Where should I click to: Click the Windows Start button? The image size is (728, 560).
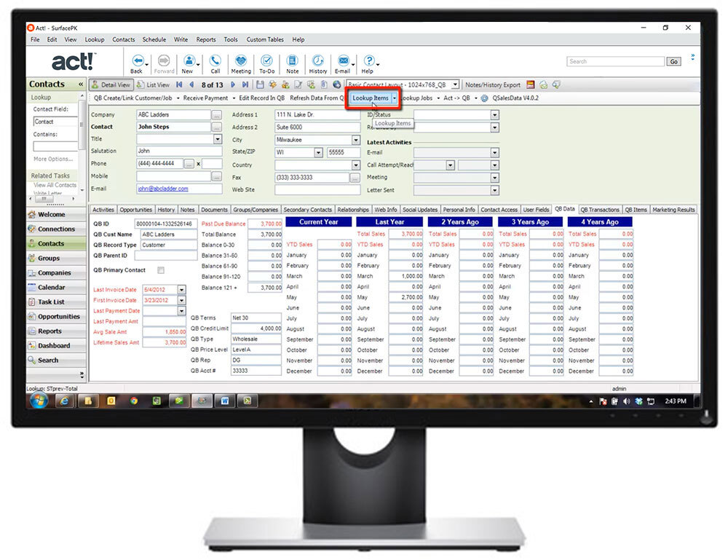[x=39, y=401]
